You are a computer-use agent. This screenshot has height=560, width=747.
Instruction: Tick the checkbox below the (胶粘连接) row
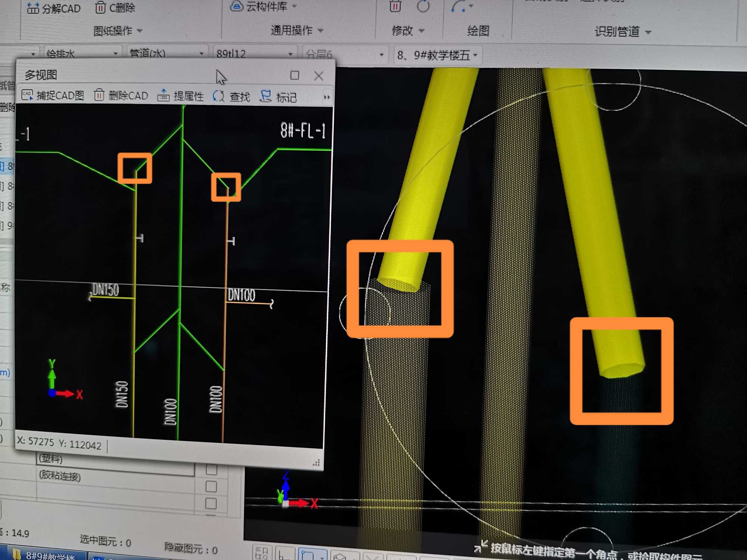[211, 503]
